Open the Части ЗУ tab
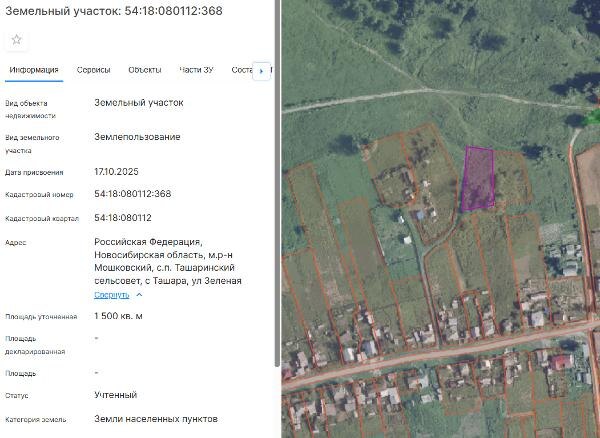Viewport: 600px width, 438px height. (196, 70)
